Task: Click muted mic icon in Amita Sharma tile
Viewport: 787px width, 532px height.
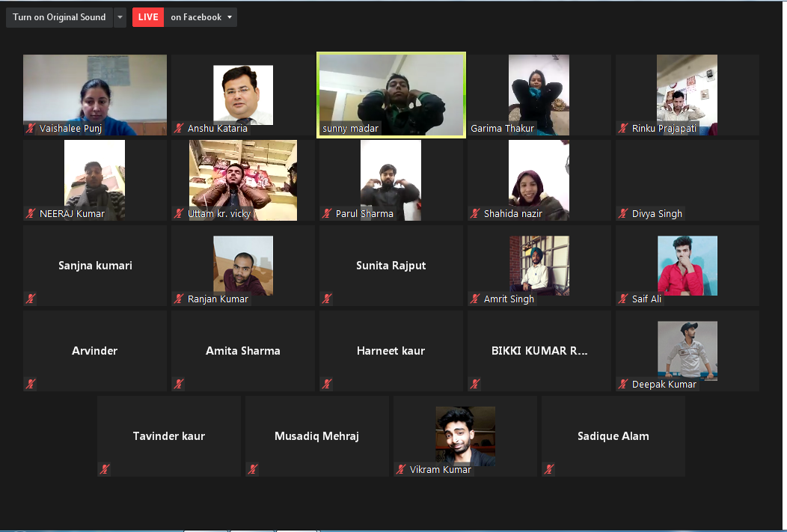Action: coord(179,384)
